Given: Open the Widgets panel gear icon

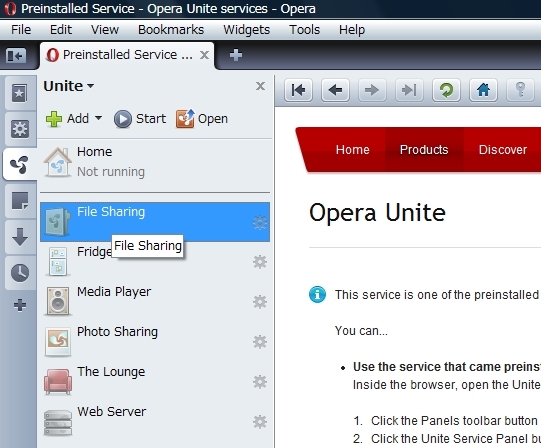Looking at the screenshot, I should click(20, 129).
